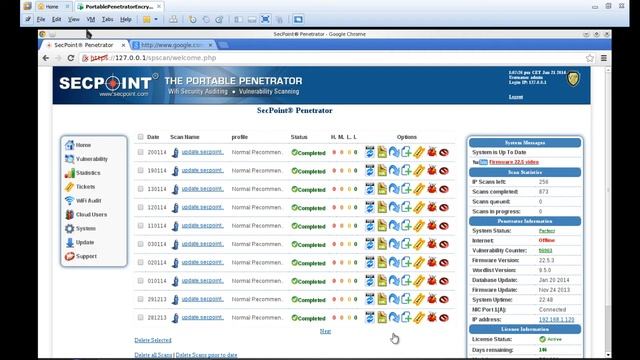Check the box for scan 120114
640x360 pixels.
[x=140, y=207]
